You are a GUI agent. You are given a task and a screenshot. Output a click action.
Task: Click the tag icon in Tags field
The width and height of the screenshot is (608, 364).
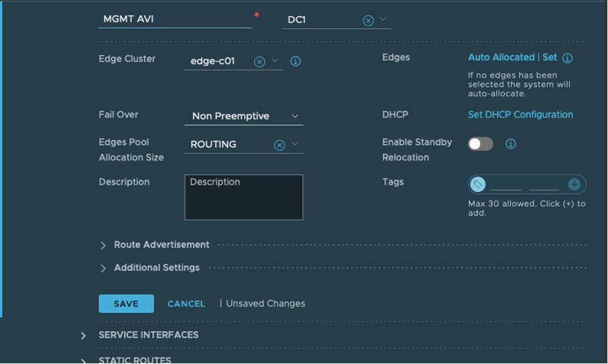click(477, 185)
